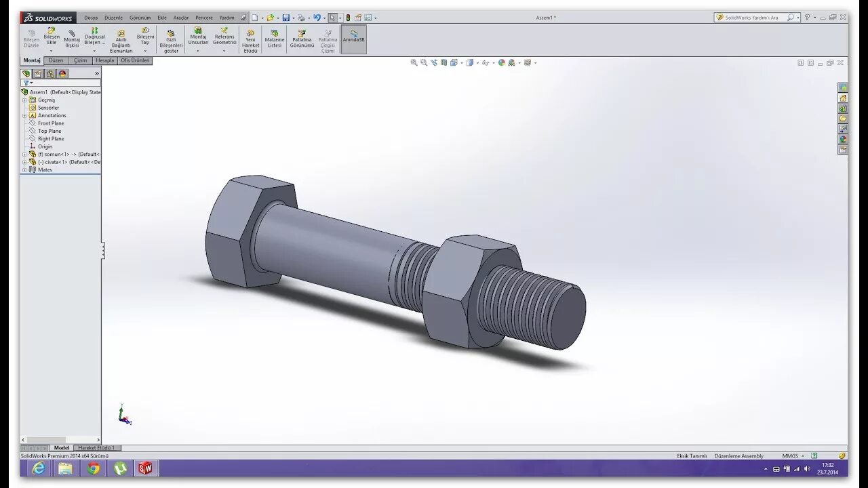Click the ConfigurationManager tab icon
This screenshot has width=868, height=488.
point(50,73)
